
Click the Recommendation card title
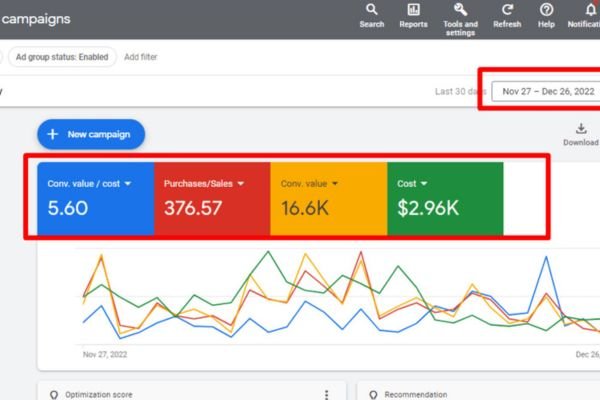coord(416,395)
